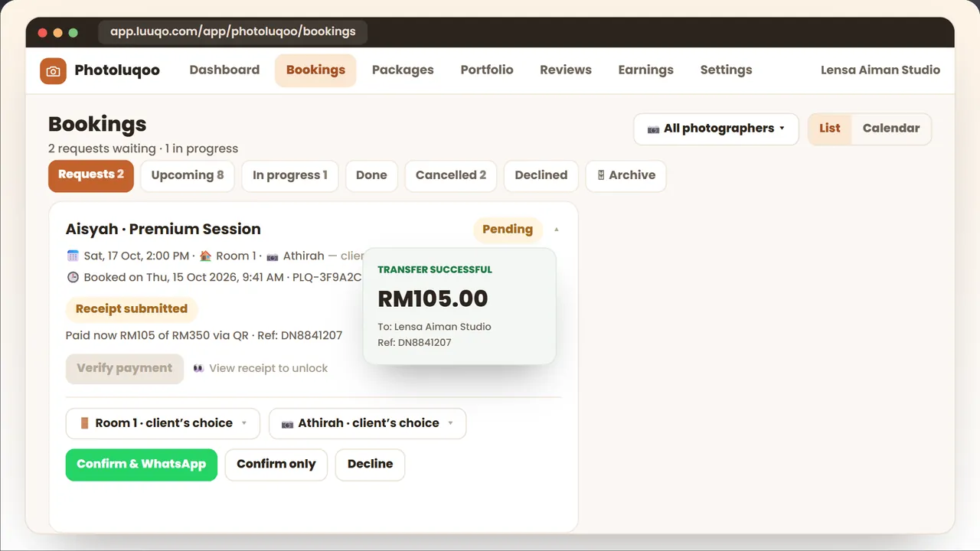Image resolution: width=980 pixels, height=551 pixels.
Task: Click 'To: Lensa Aiman Studio' in receipt
Action: click(434, 327)
